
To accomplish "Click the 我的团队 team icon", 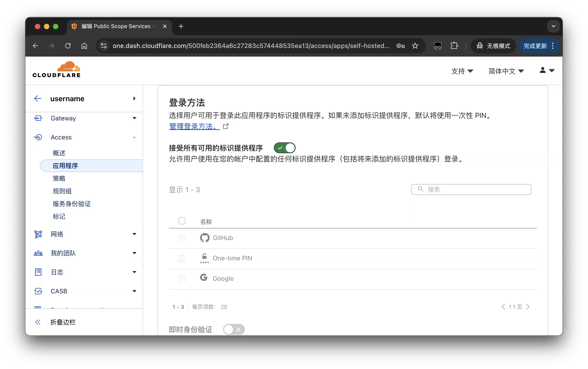I will (38, 253).
